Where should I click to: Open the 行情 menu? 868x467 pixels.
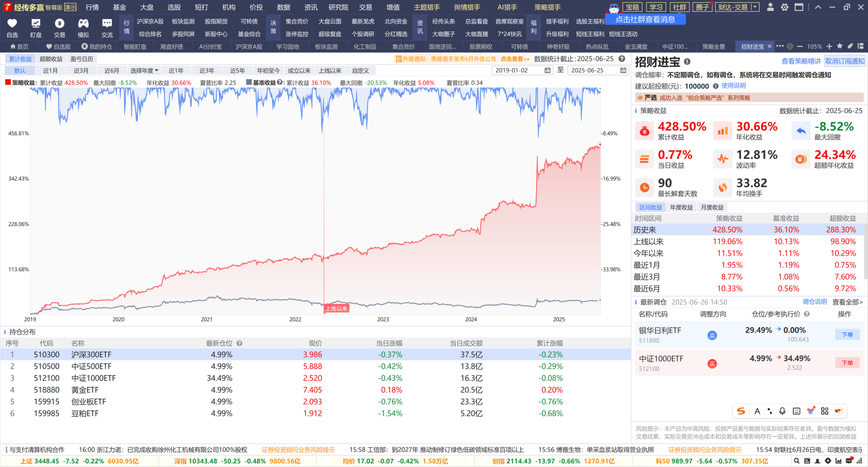(92, 7)
